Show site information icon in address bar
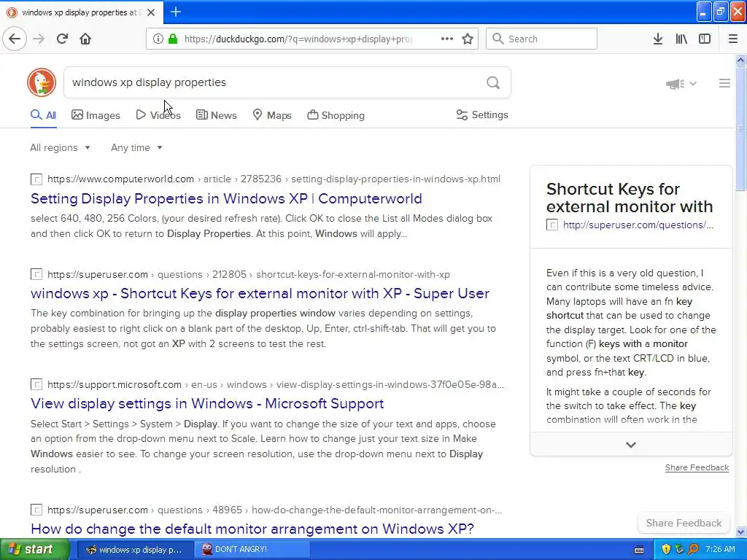Image resolution: width=747 pixels, height=560 pixels. coord(158,39)
